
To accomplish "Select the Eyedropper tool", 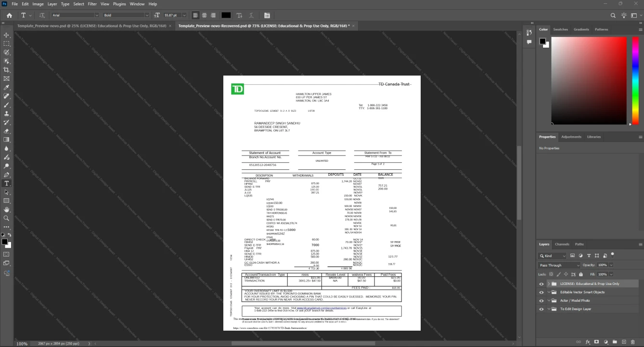I will 7,88.
